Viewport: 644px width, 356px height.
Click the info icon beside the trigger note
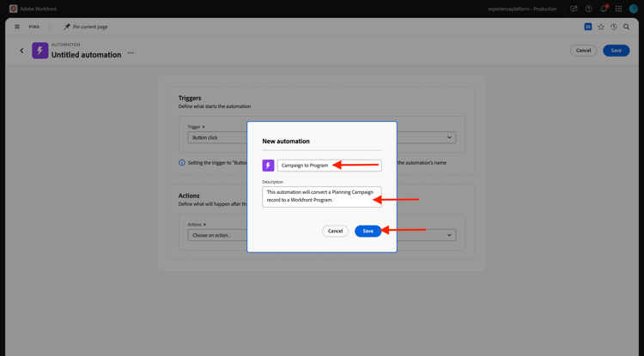181,162
